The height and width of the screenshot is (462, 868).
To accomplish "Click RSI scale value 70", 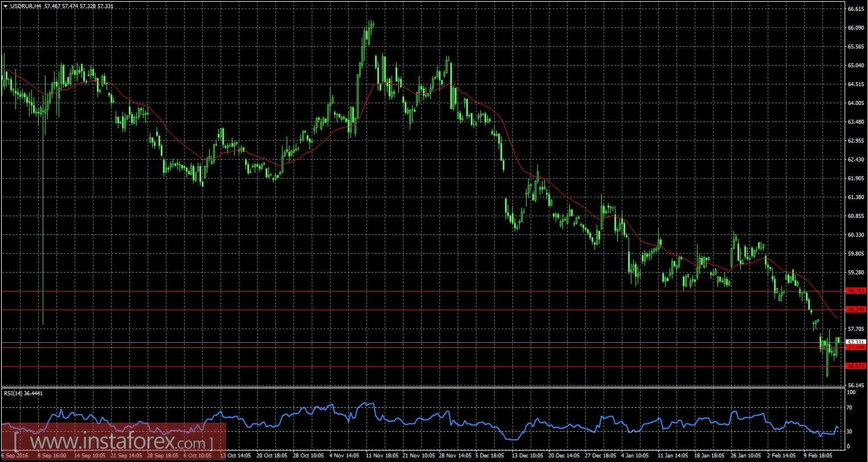I will [x=850, y=408].
